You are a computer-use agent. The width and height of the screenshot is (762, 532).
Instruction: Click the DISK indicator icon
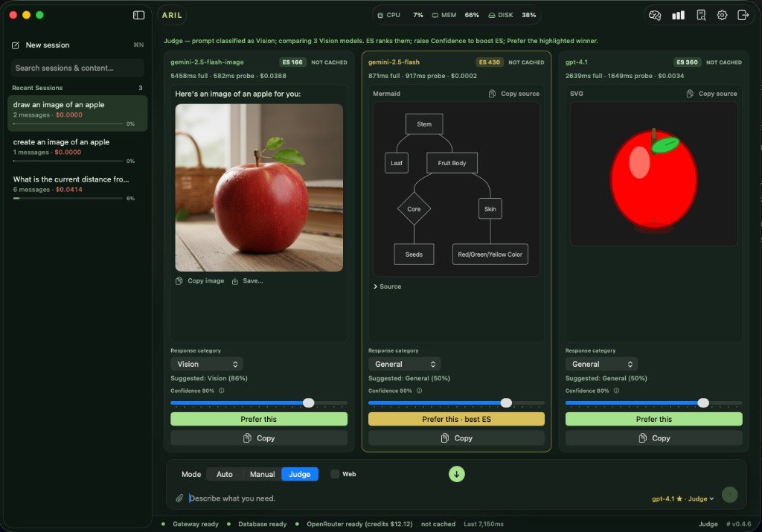pos(492,15)
